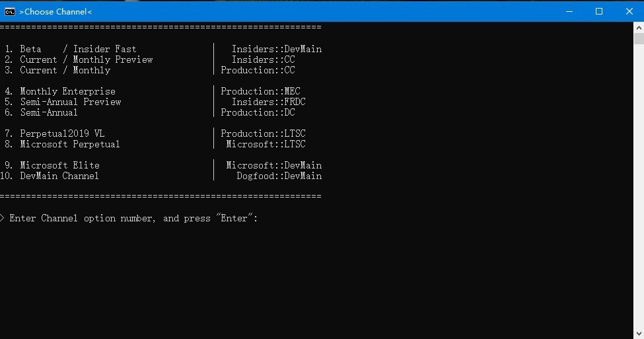Click the "Monthly Enterprise" channel entry
The height and width of the screenshot is (339, 644).
[x=67, y=91]
